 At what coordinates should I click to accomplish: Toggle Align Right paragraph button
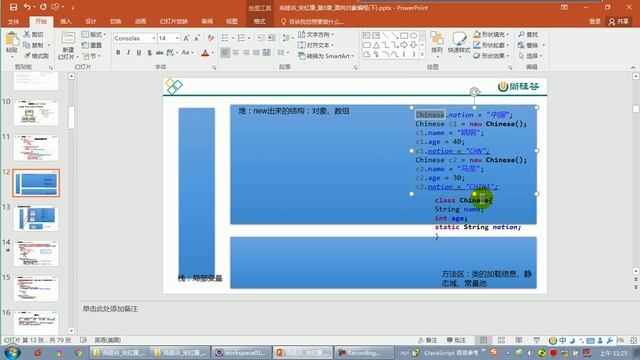(246, 53)
